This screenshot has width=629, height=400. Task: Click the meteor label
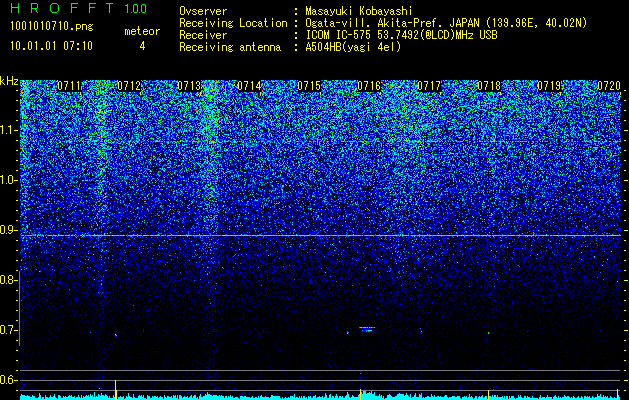(x=142, y=31)
